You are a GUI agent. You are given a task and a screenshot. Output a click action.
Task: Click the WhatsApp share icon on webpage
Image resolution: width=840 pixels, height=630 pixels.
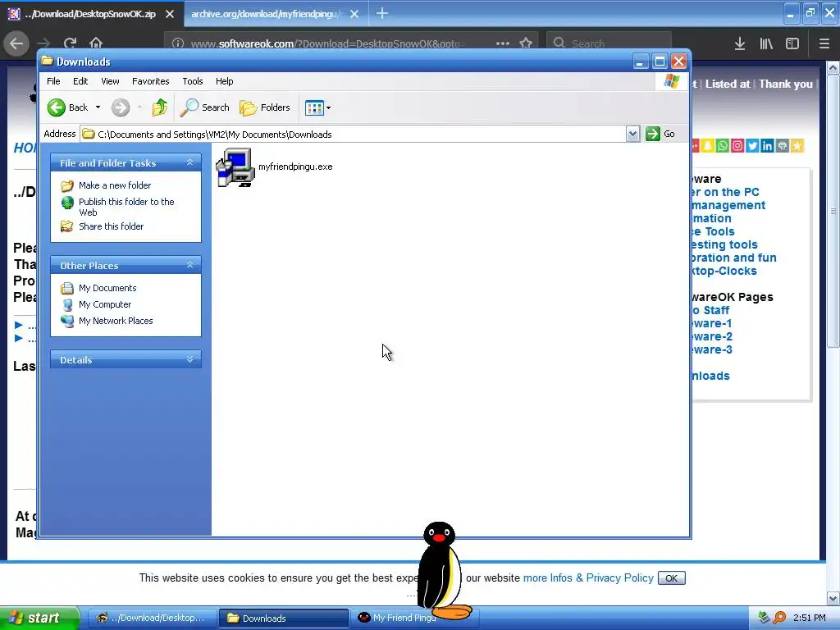pos(722,146)
